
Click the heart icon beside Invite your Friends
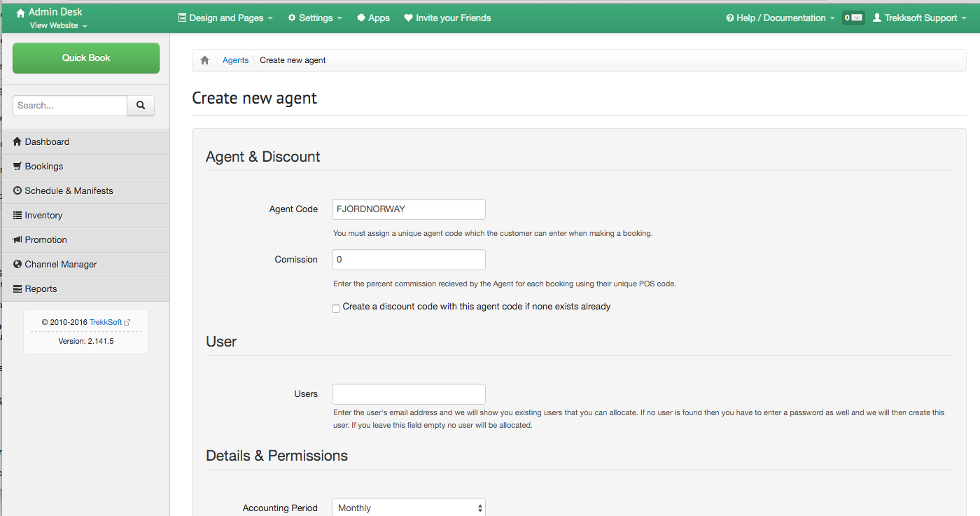click(x=408, y=18)
